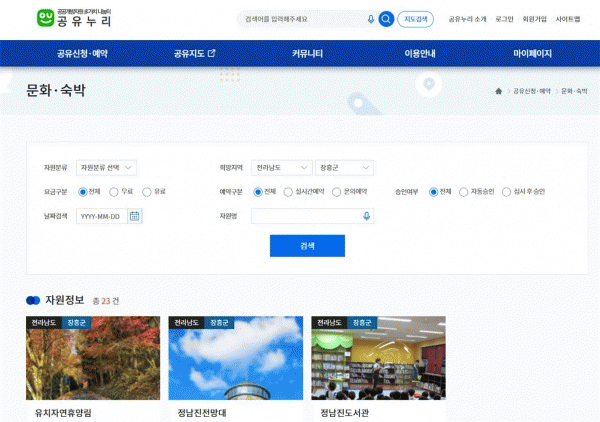Select 무료 radio under 요금구분
Image resolution: width=600 pixels, height=422 pixels.
point(114,191)
